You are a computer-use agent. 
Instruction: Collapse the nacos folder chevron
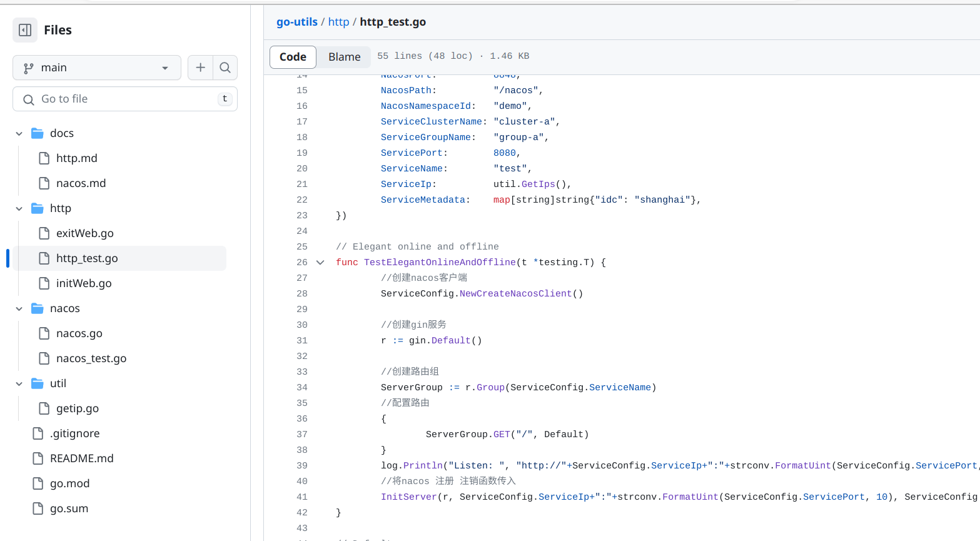coord(19,308)
